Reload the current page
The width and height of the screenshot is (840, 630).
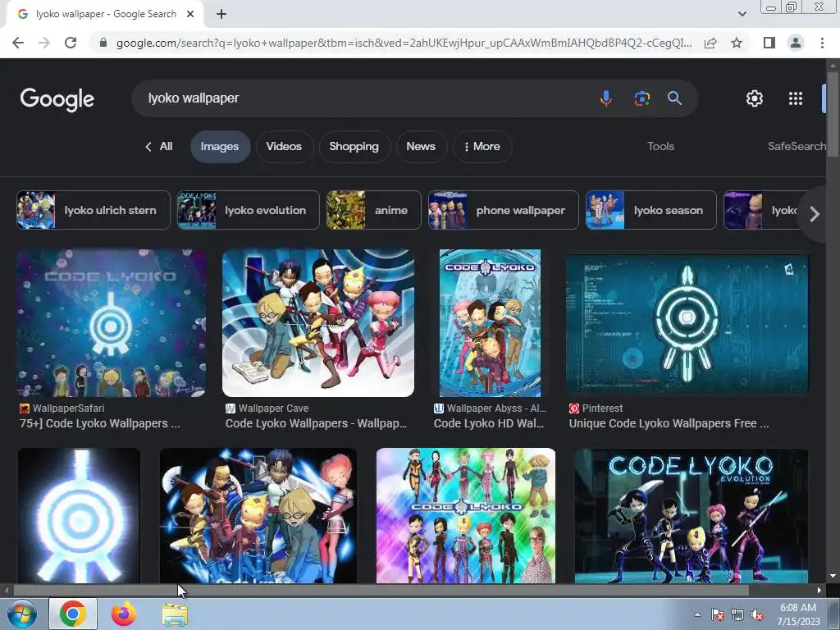(x=71, y=43)
